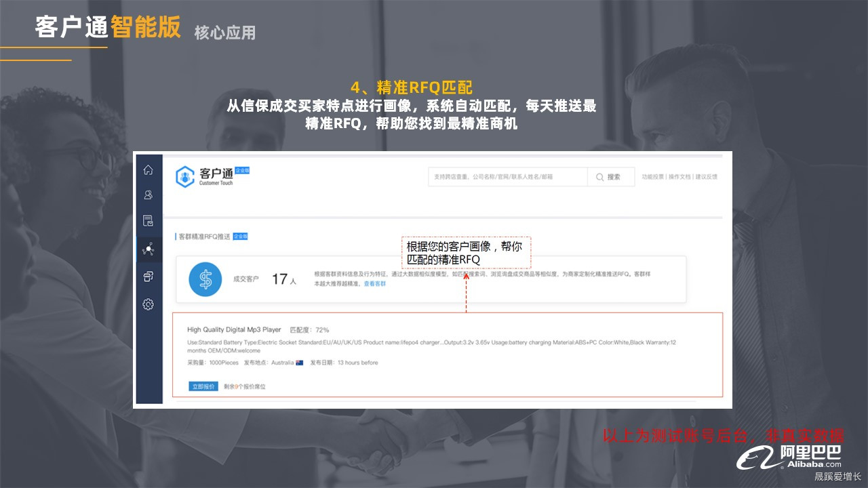Screen dimensions: 868x488
Task: Click the 企业版 badge next to 客户通 logo
Action: click(x=243, y=171)
